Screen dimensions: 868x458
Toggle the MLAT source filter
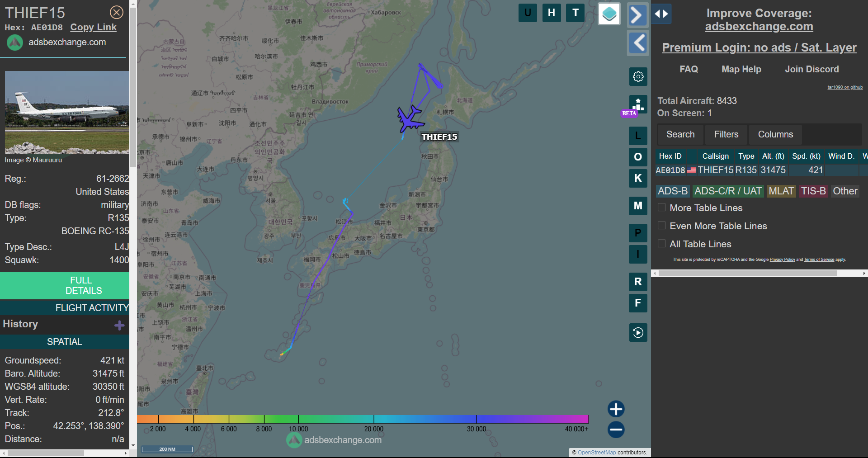[x=781, y=191]
